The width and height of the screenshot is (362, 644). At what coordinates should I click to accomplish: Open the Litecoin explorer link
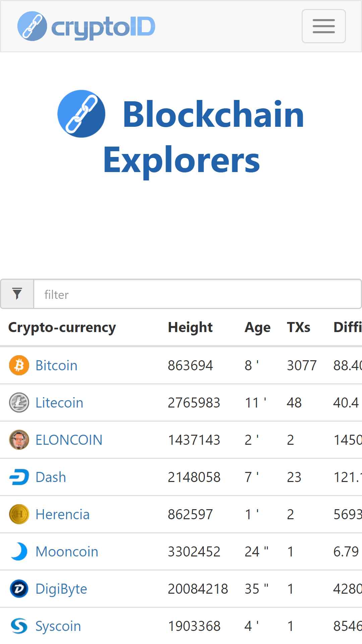click(x=59, y=402)
